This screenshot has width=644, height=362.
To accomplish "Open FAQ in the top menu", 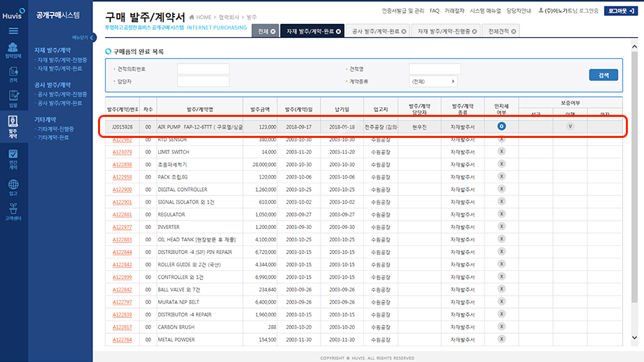I will click(x=434, y=11).
